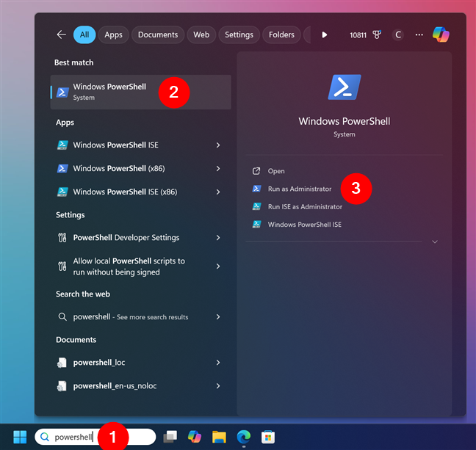This screenshot has width=476, height=450.
Task: Click the Open action's launch icon
Action: point(256,171)
